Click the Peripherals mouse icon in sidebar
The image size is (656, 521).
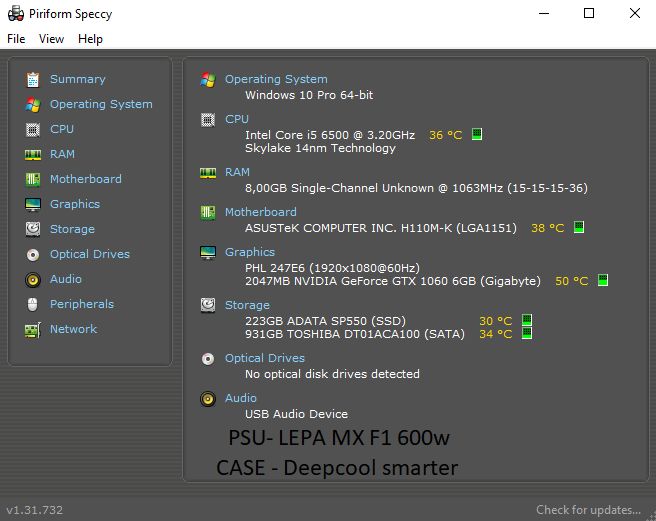pos(33,304)
